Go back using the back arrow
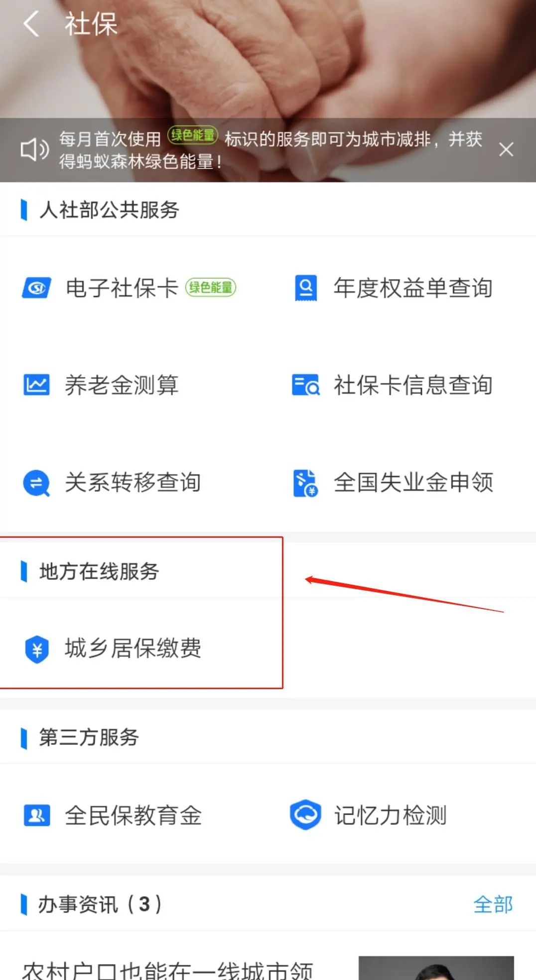The image size is (536, 980). point(31,24)
